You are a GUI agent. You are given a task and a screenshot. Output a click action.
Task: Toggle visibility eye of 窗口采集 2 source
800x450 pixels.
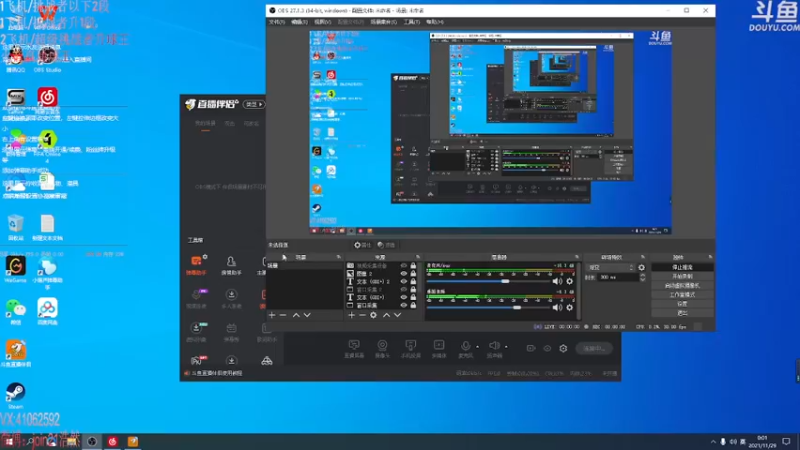coord(404,289)
